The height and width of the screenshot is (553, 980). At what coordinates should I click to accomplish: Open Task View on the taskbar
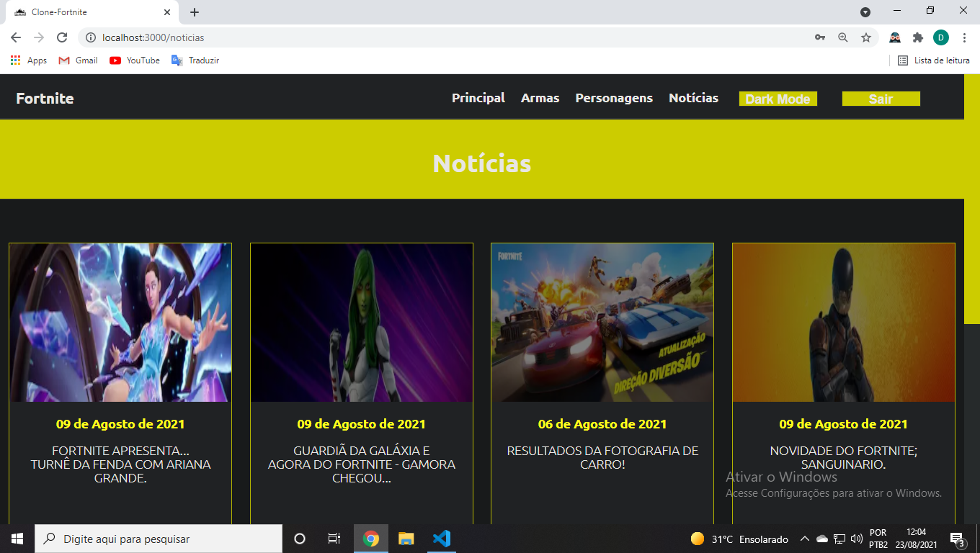pyautogui.click(x=334, y=539)
